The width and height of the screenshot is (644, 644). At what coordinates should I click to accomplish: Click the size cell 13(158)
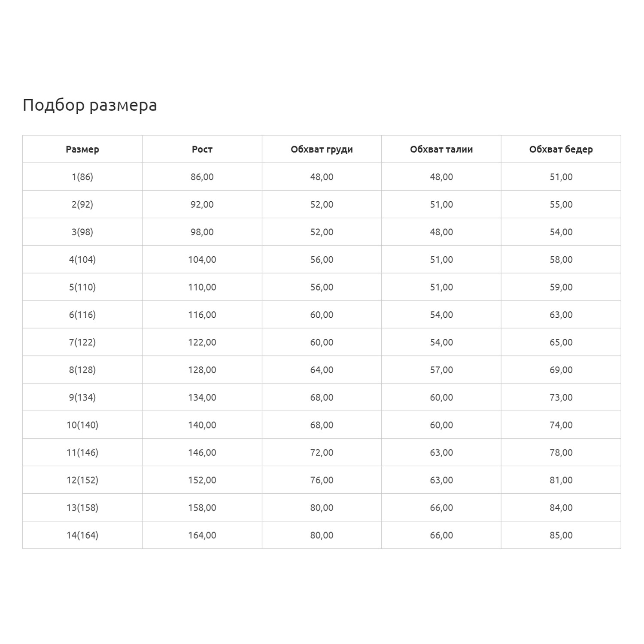click(x=82, y=507)
